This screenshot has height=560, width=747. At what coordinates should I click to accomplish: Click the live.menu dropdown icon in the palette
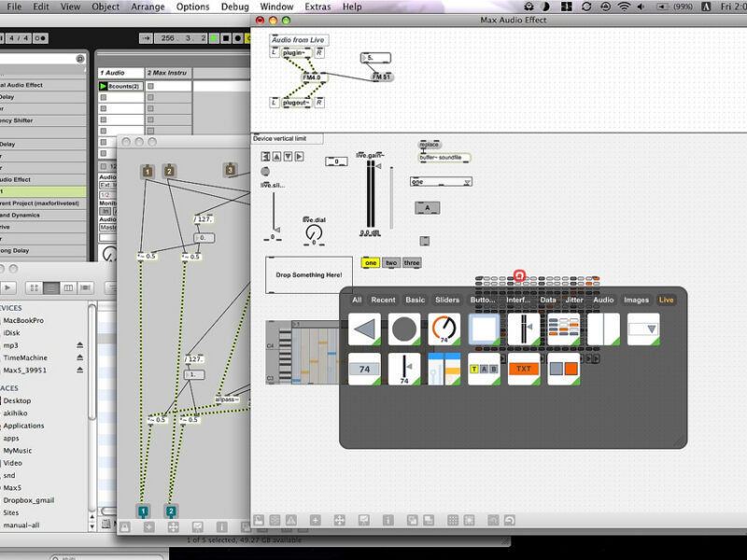click(643, 329)
